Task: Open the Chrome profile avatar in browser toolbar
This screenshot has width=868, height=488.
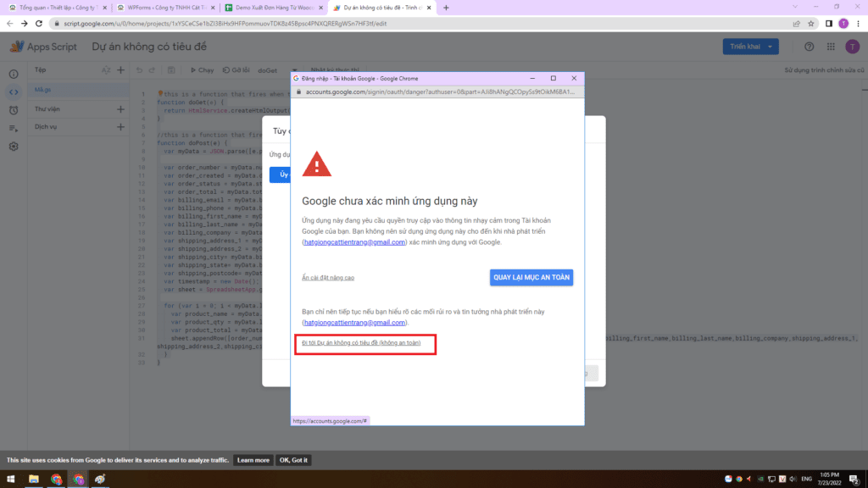Action: click(x=843, y=23)
